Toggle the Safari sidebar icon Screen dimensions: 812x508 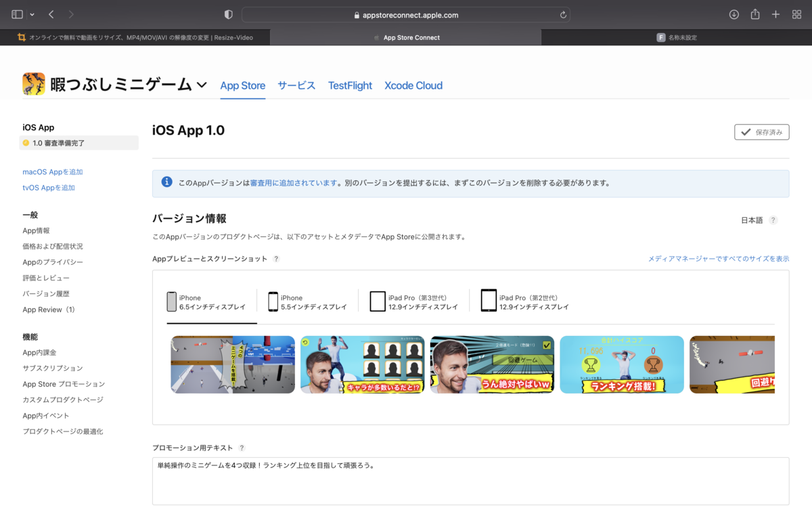(x=17, y=14)
